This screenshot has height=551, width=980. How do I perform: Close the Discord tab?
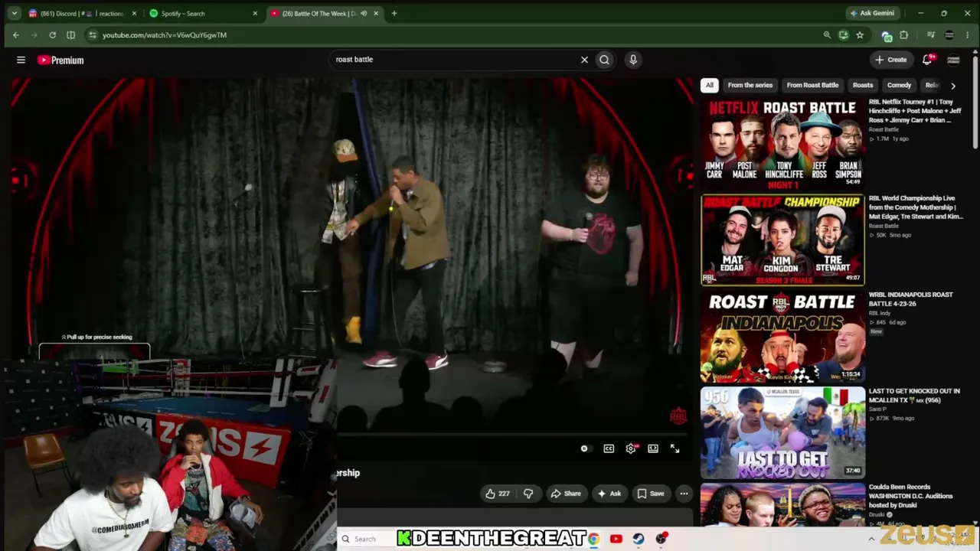click(x=133, y=13)
